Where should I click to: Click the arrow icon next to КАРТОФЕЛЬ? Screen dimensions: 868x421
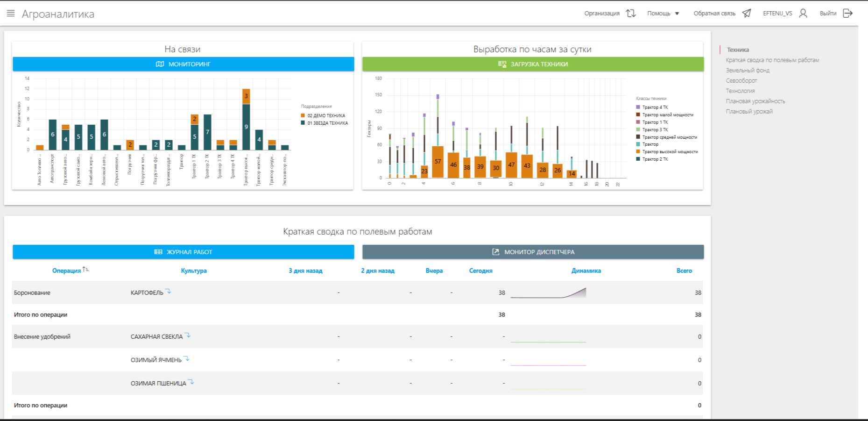(x=169, y=292)
